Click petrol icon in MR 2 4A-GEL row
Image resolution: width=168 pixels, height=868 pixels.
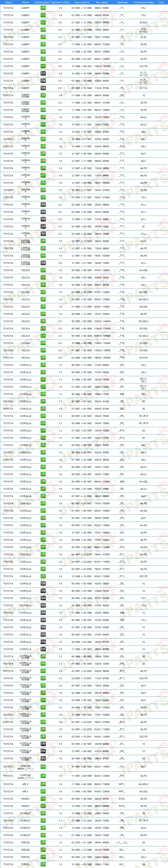pyautogui.click(x=43, y=791)
